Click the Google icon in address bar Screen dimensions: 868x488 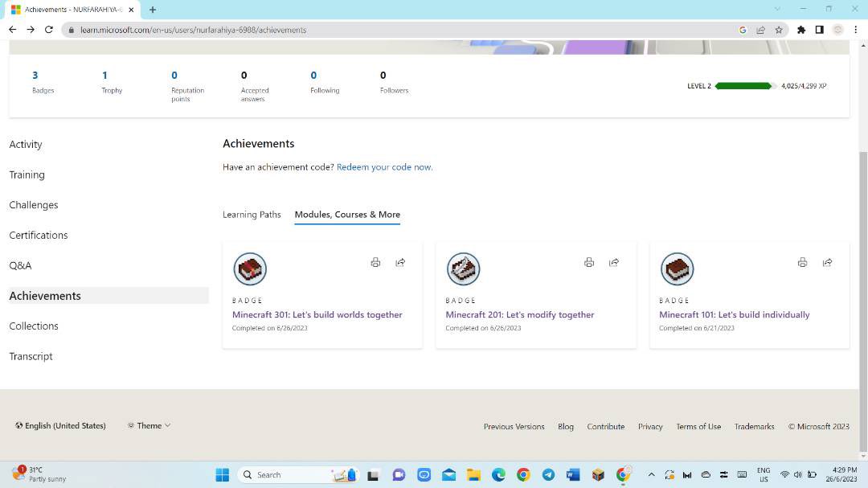click(743, 30)
